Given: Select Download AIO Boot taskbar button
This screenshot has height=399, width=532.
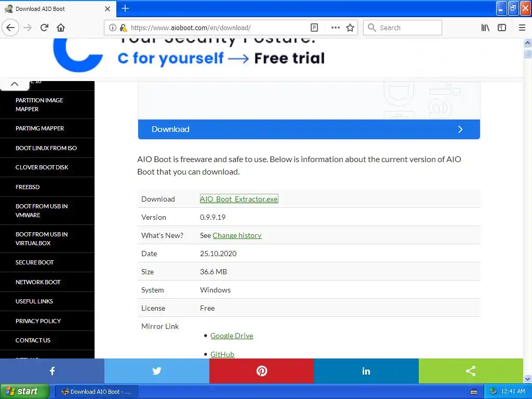Looking at the screenshot, I should 96,392.
